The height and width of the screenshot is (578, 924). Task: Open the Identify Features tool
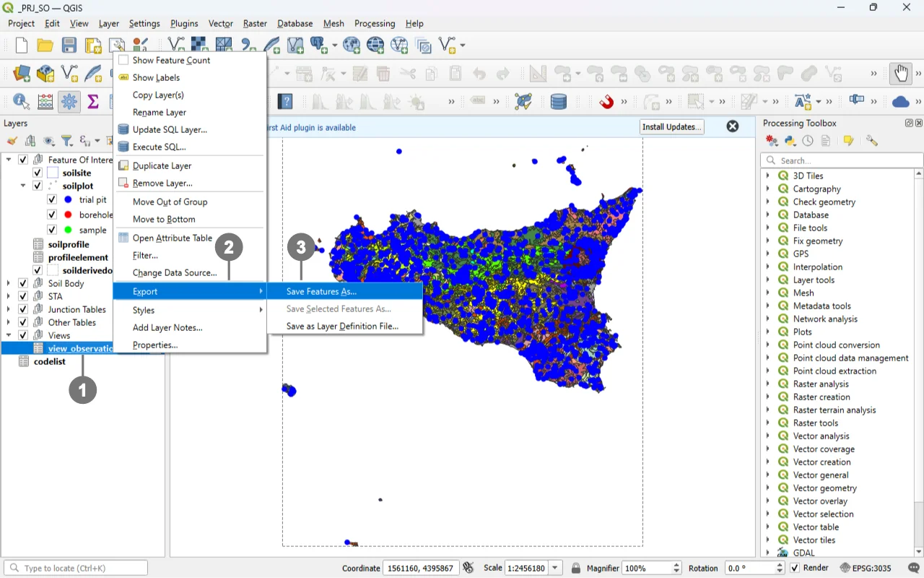[x=21, y=102]
